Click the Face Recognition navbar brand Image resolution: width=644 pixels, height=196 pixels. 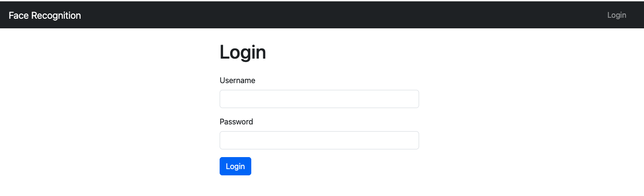(45, 15)
